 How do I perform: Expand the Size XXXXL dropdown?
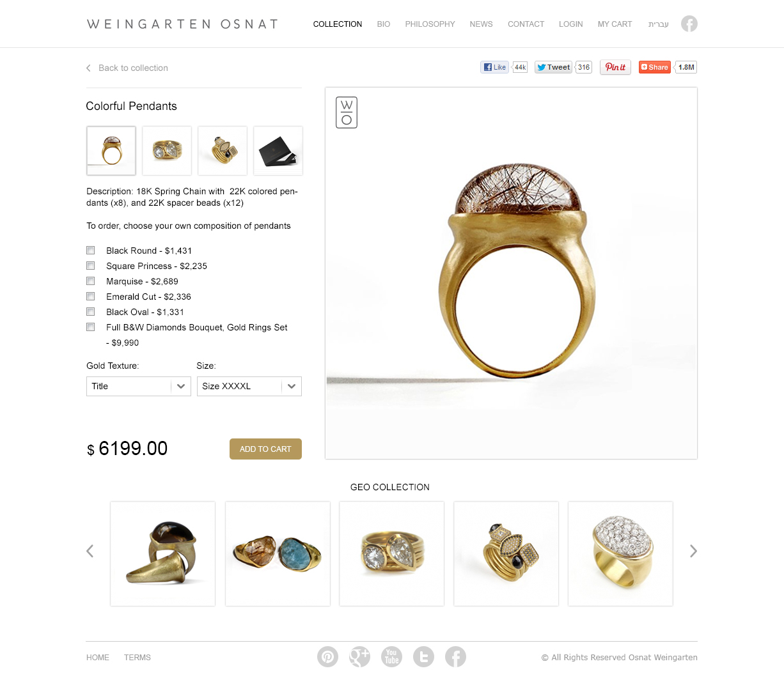tap(249, 386)
